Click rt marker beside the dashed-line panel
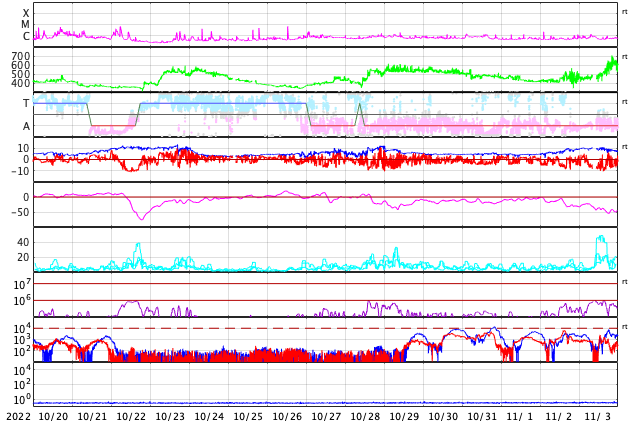Image resolution: width=634 pixels, height=424 pixels. pos(625,327)
